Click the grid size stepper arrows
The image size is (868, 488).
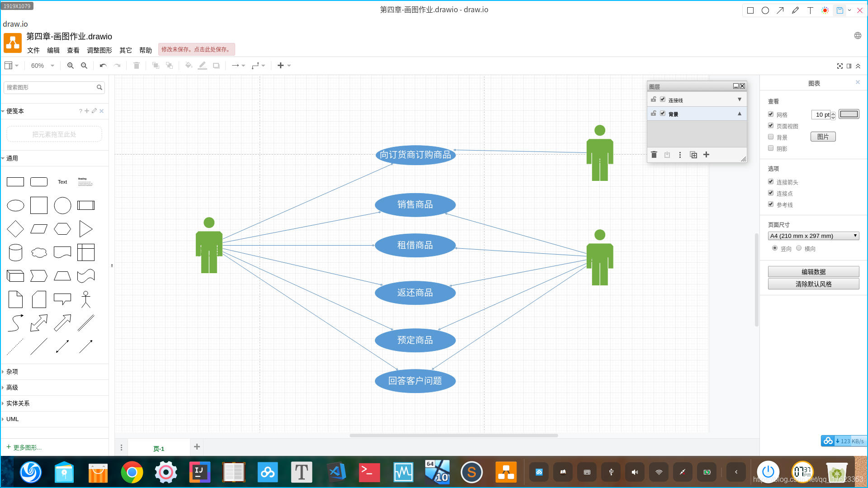click(x=833, y=115)
